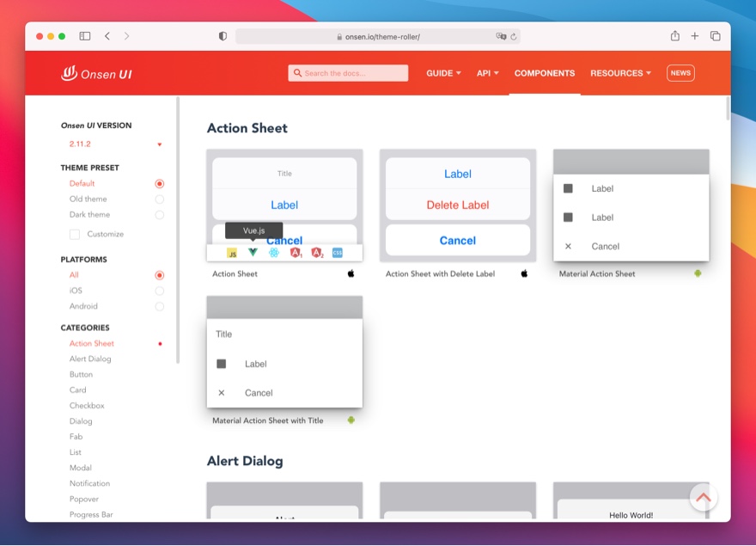The image size is (756, 546).
Task: Go to Modal category
Action: coord(81,468)
